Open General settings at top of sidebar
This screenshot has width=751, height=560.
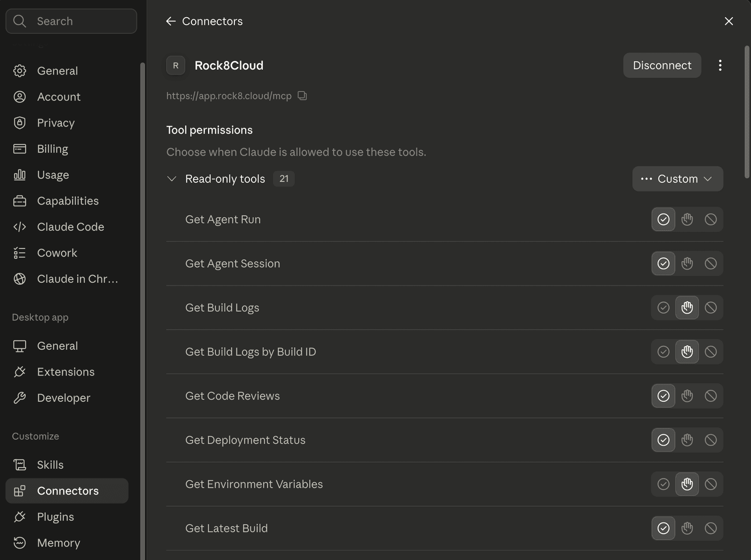[67, 71]
